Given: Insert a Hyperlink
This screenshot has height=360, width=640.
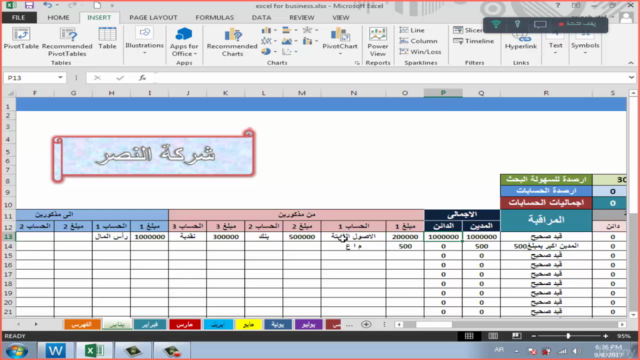Looking at the screenshot, I should [521, 42].
